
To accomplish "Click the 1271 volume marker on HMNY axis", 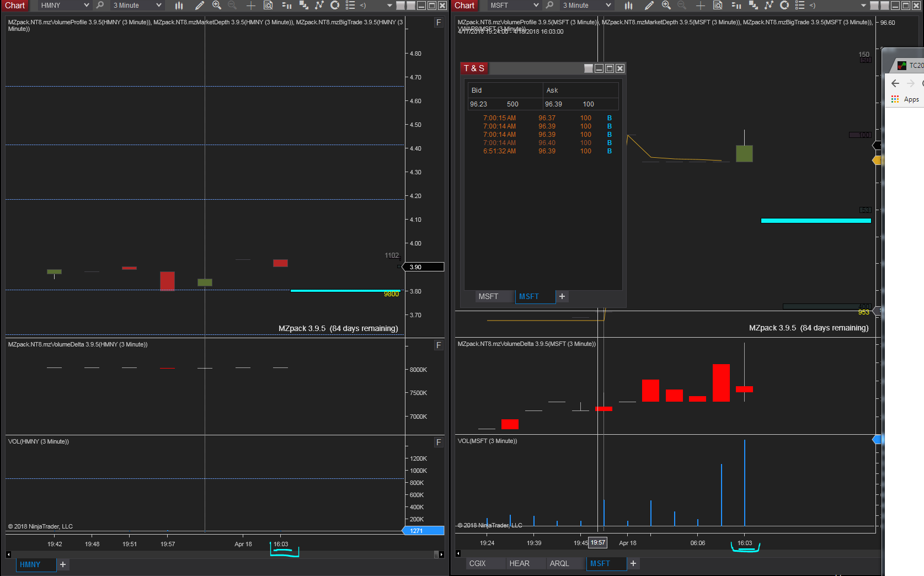I will [424, 531].
